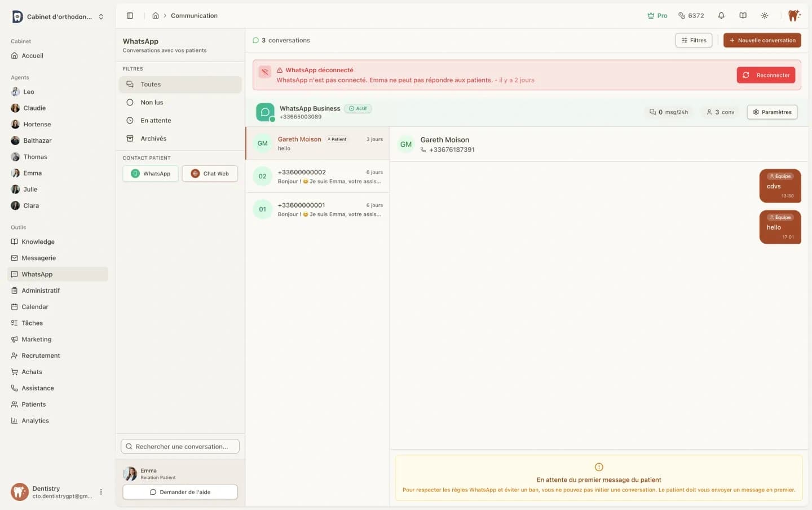Start a Nouvelle conversation
The width and height of the screenshot is (812, 510).
click(762, 40)
